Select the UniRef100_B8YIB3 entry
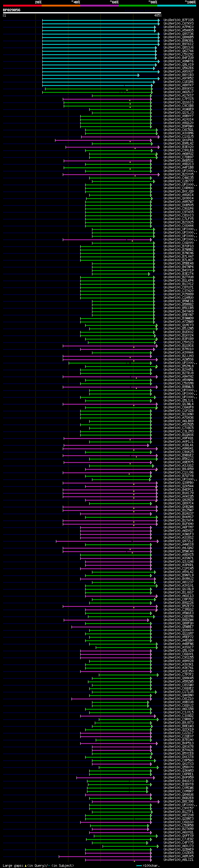199x868 pixels. (x=178, y=75)
